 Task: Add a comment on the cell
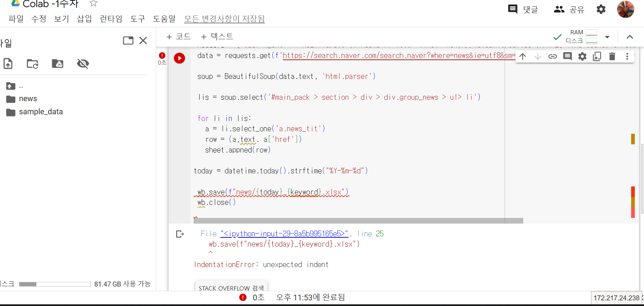(x=567, y=56)
